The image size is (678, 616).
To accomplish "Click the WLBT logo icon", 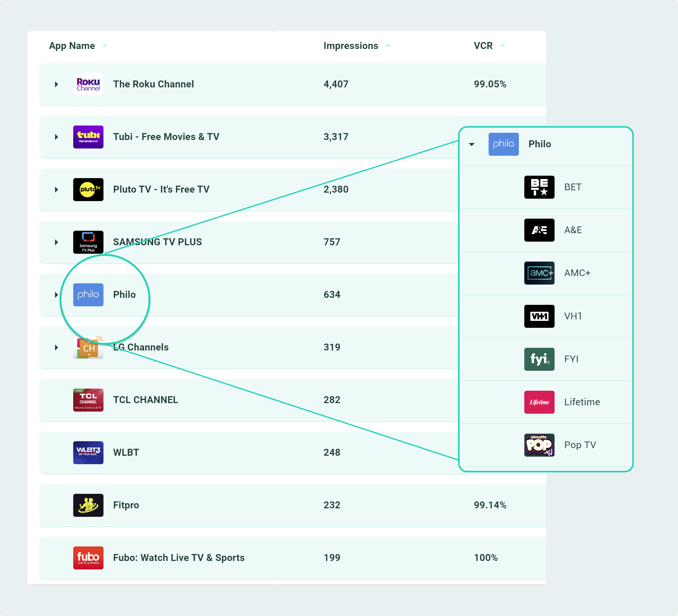I will 88,453.
